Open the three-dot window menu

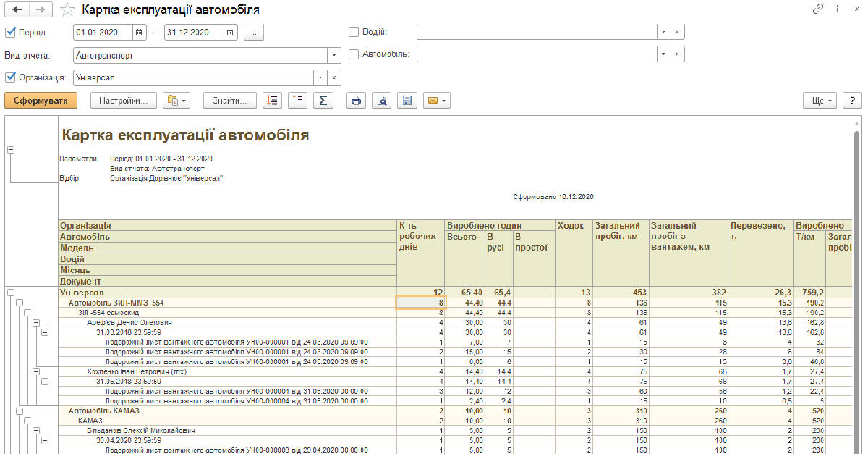[837, 9]
